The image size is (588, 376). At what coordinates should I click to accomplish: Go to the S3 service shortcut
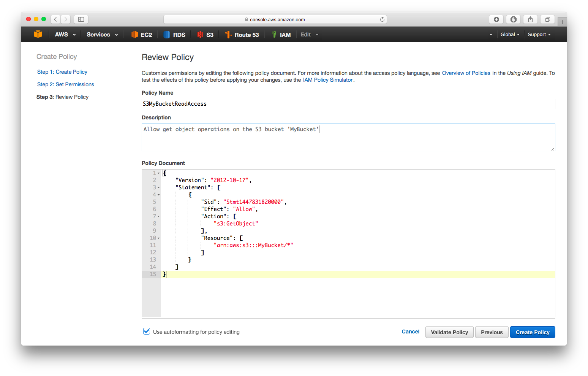pos(205,35)
